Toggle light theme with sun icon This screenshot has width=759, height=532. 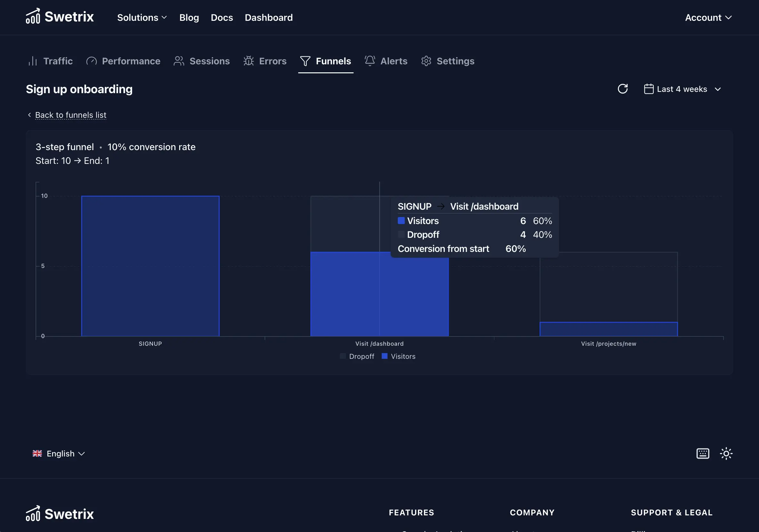(726, 453)
